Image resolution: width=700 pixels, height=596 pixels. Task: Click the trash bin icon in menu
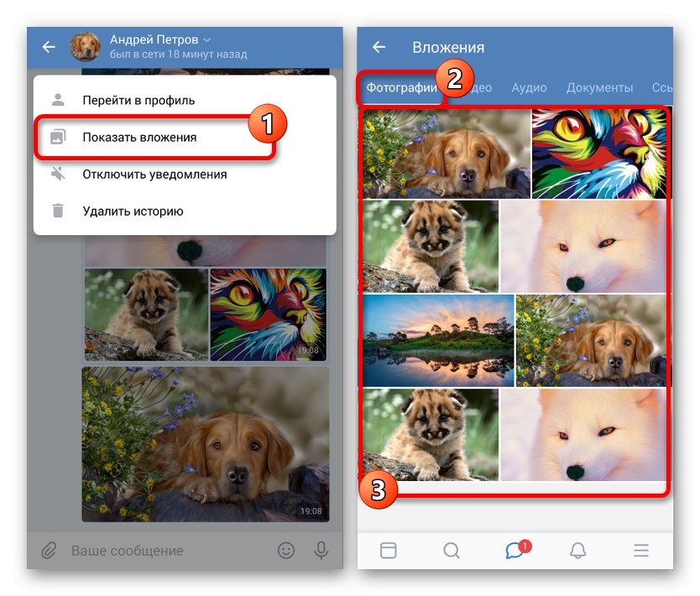click(58, 210)
